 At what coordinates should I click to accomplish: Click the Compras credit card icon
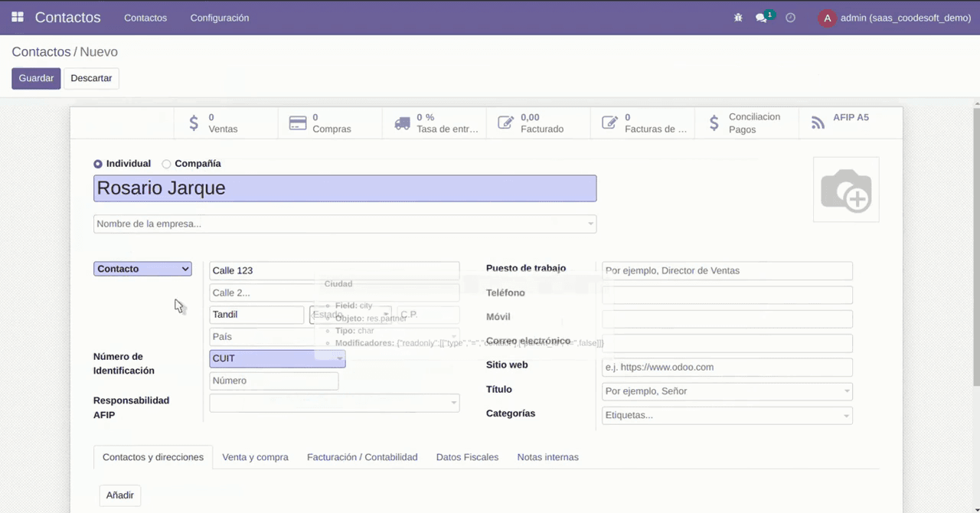pos(298,123)
